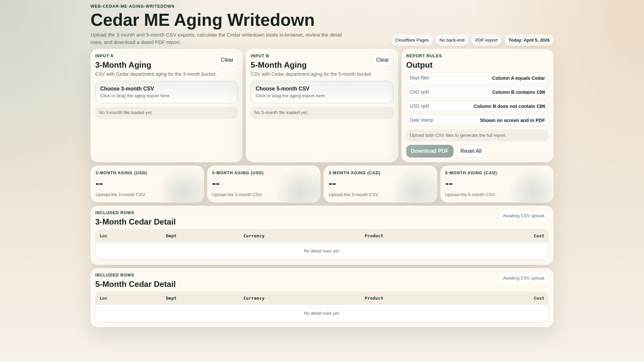
Task: Click 'Awaiting CSV upload.' badge in 3-Month Detail
Action: point(524,216)
